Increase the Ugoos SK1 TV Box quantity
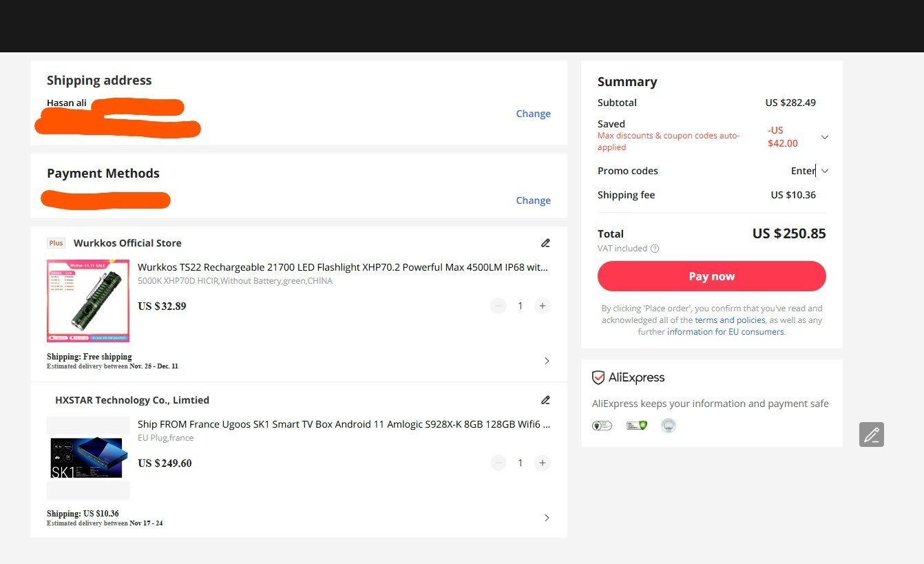The height and width of the screenshot is (564, 924). (543, 463)
